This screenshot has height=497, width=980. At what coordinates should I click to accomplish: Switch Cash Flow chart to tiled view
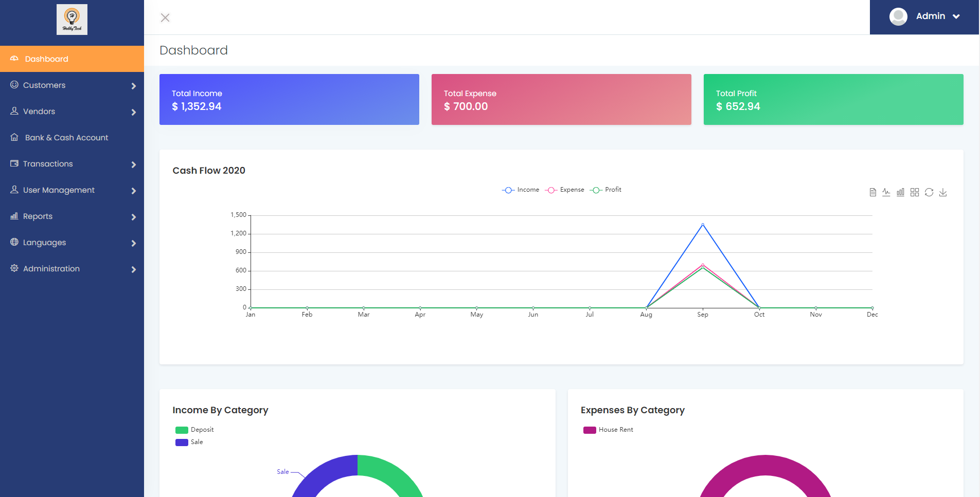point(915,192)
